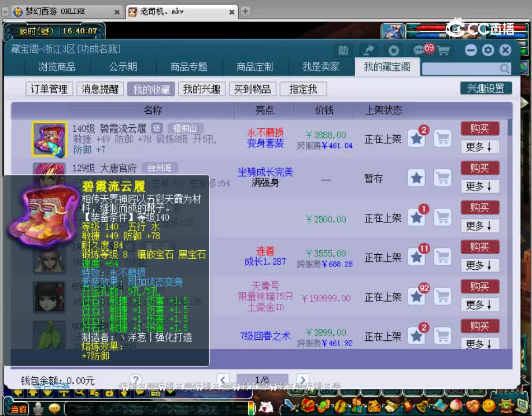The height and width of the screenshot is (416, 532).
Task: Open the 助 helper icon in header
Action: [343, 50]
